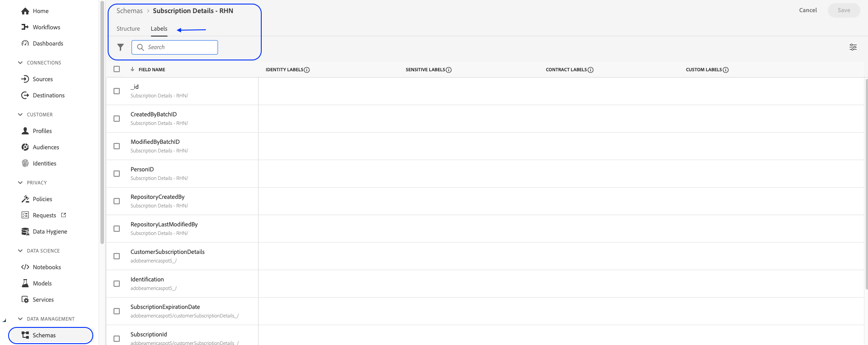Collapse the DATA MANAGEMENT section
The width and height of the screenshot is (868, 345).
(x=20, y=319)
